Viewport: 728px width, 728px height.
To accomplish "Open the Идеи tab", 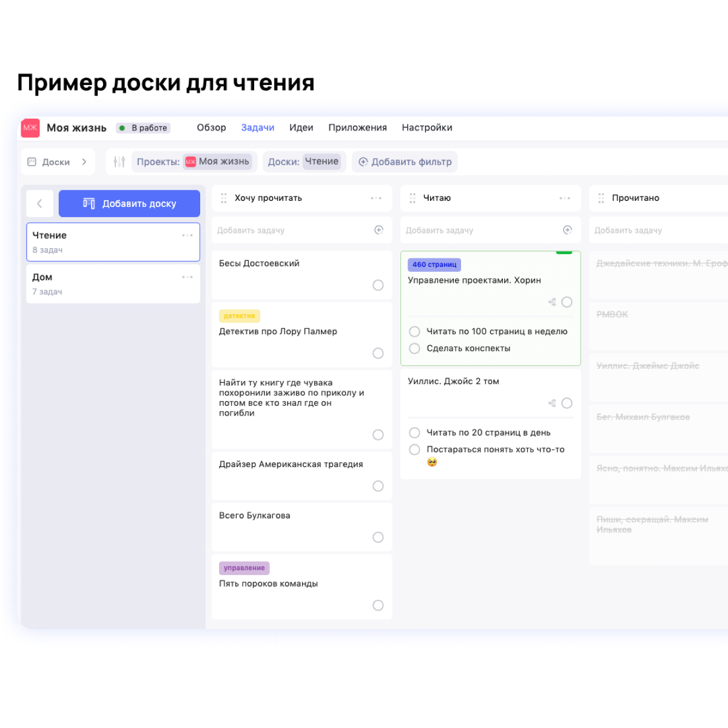I will tap(302, 128).
